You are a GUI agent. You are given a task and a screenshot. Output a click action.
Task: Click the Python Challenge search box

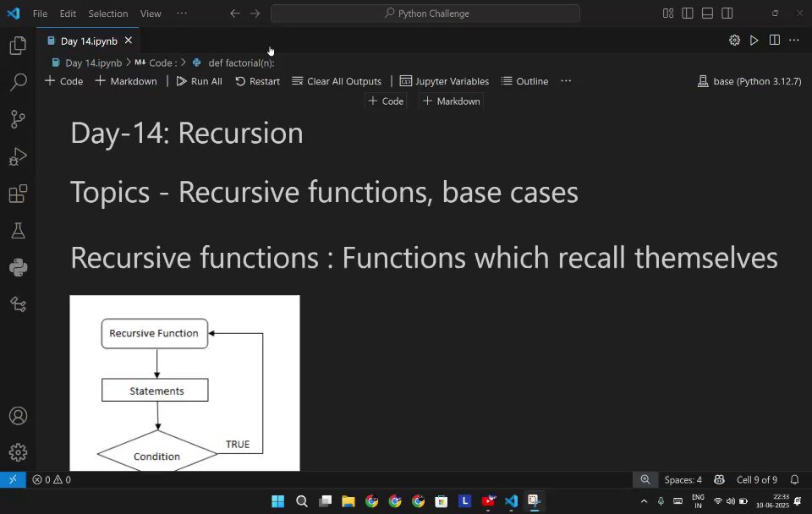(425, 14)
